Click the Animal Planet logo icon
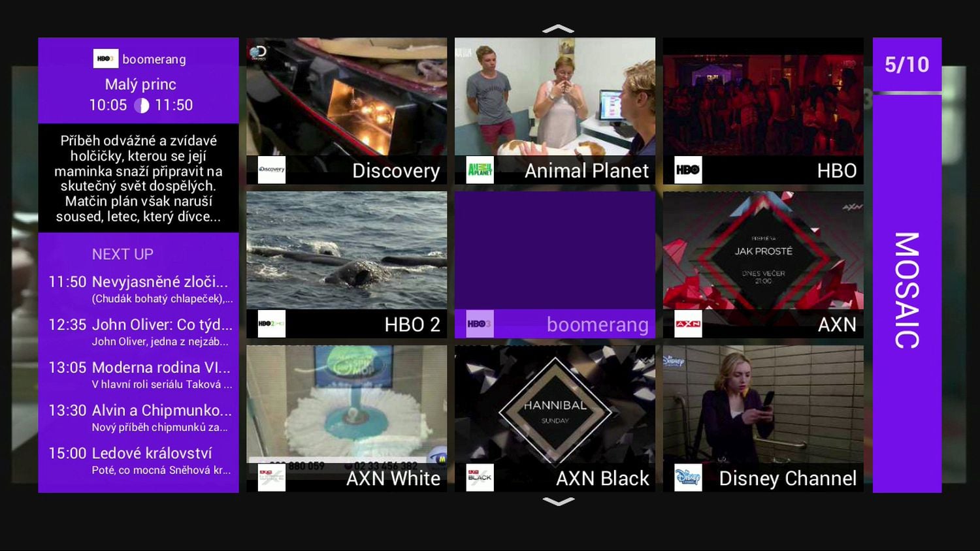 point(480,170)
